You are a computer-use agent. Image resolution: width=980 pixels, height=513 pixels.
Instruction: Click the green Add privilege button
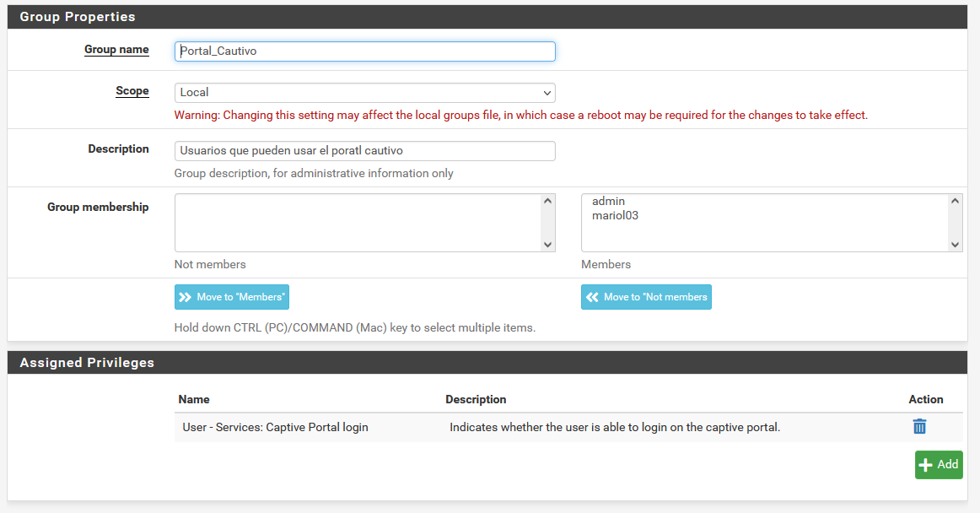point(938,465)
